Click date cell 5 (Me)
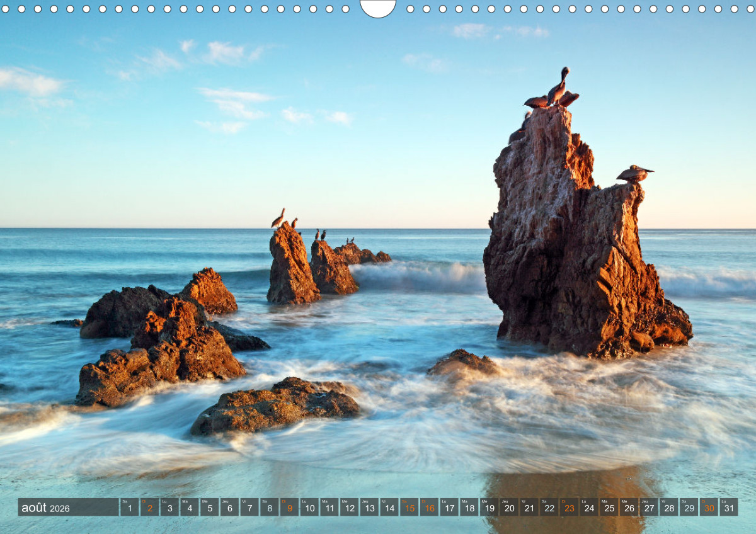Screen dimensions: 756x534 point(209,508)
